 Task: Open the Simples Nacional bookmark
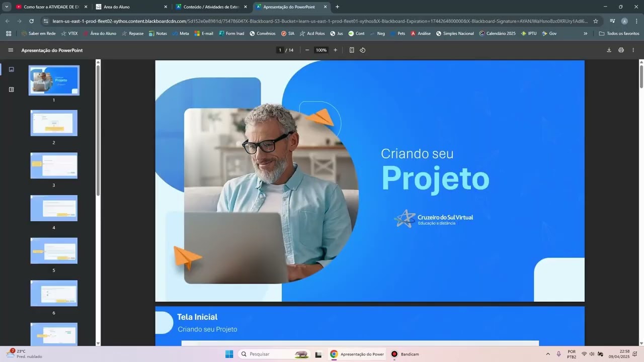coord(455,34)
